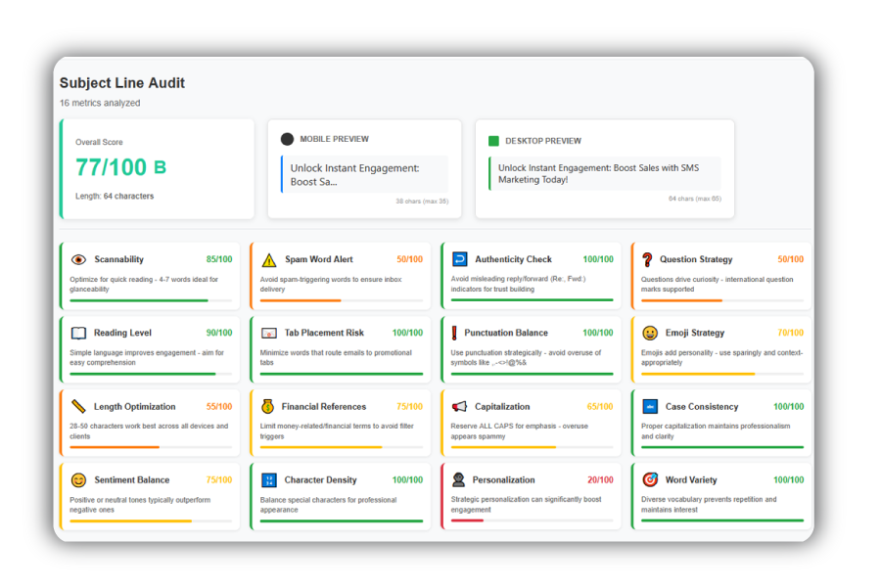Click the warning triangle icon for Spam Word Alert
Viewport: 881px width, 588px height.
pyautogui.click(x=269, y=260)
